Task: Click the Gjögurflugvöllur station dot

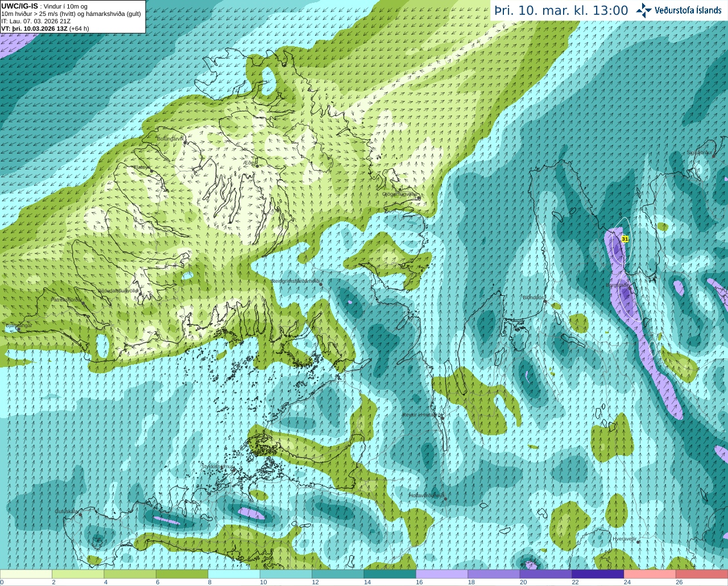Action: click(x=419, y=198)
